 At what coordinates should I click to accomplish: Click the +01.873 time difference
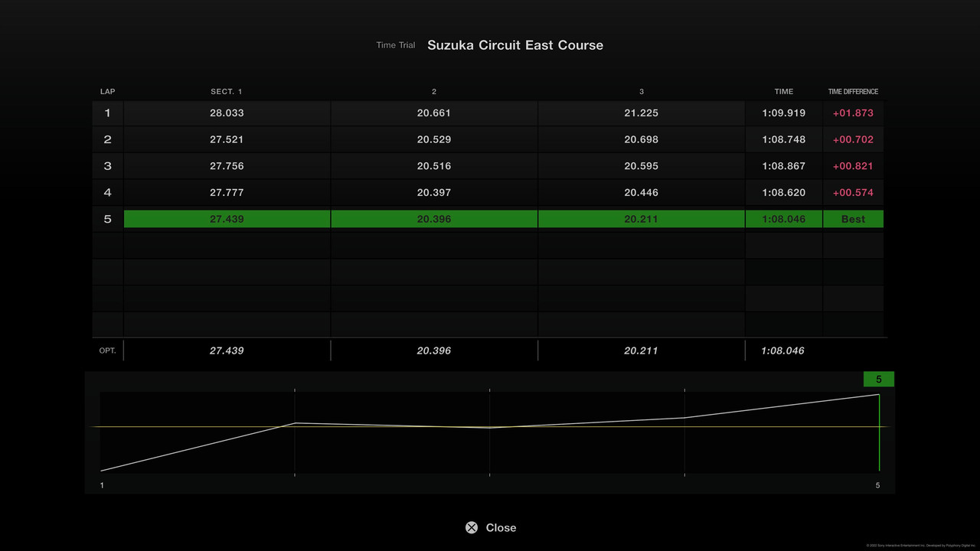click(853, 112)
